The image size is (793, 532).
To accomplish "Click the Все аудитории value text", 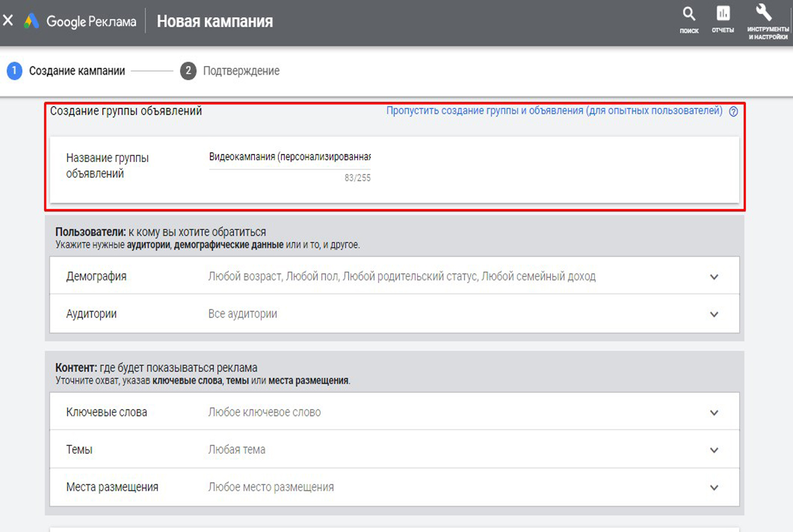I will pyautogui.click(x=243, y=314).
